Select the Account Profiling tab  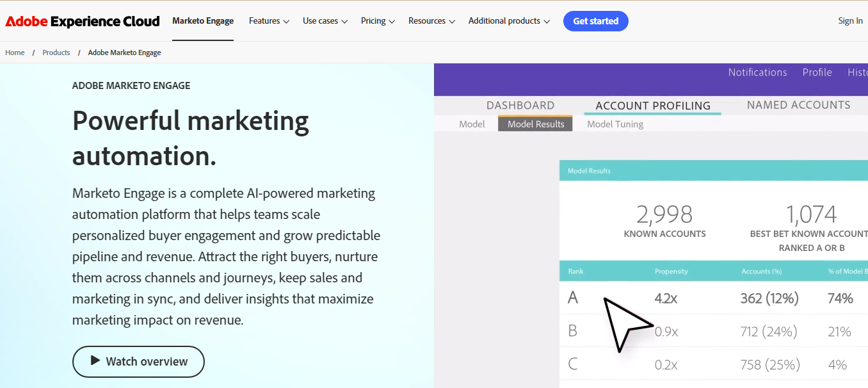(653, 106)
